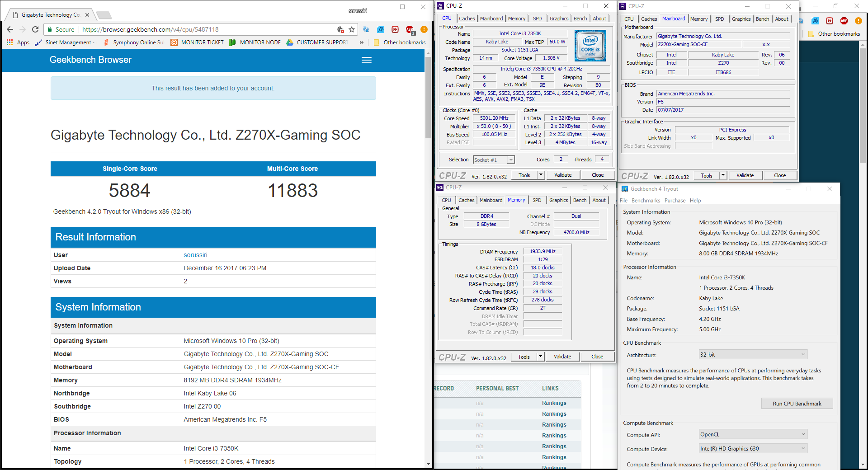This screenshot has height=470, width=868.
Task: Show hidden bookmarks with the » chevron
Action: pos(362,42)
